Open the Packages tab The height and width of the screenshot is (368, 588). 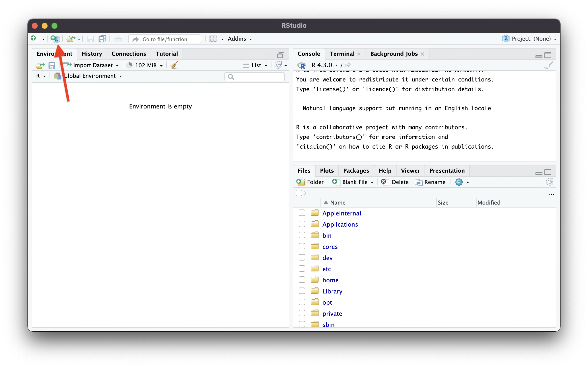(x=356, y=171)
